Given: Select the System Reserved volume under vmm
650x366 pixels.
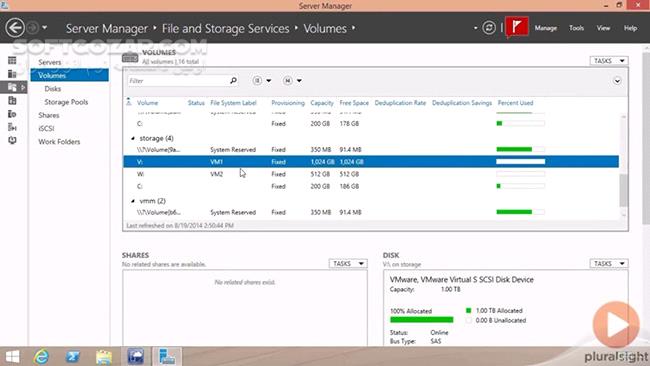Looking at the screenshot, I should click(x=371, y=212).
